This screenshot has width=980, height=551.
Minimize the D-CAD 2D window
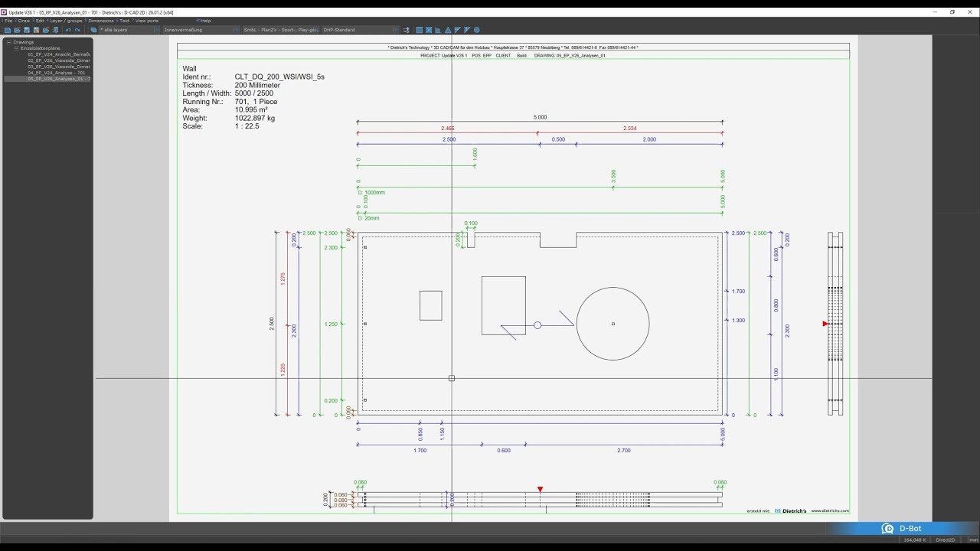click(936, 11)
